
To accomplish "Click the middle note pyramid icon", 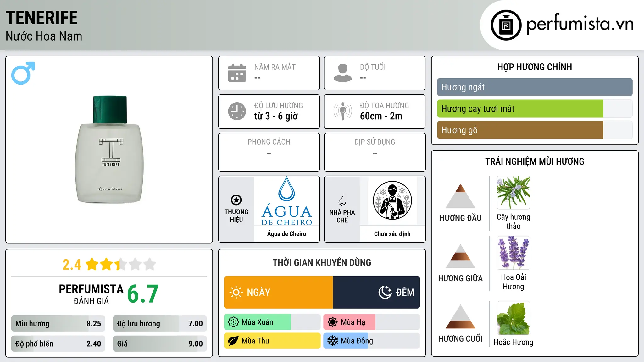I will 460,256.
